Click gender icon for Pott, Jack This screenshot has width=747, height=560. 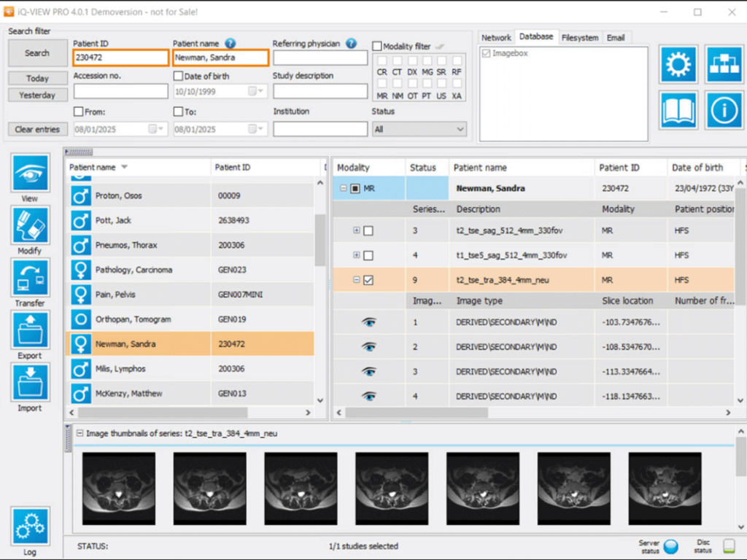81,220
